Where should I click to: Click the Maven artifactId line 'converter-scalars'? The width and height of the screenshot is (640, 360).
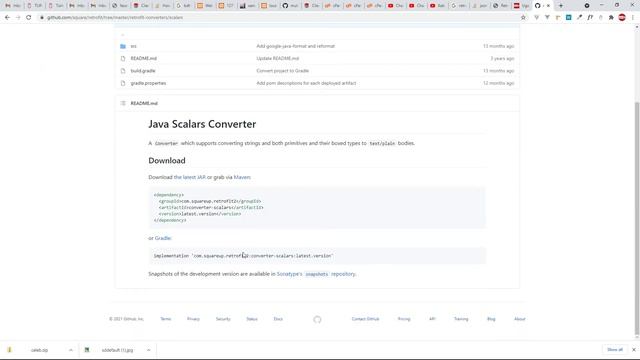[211, 207]
